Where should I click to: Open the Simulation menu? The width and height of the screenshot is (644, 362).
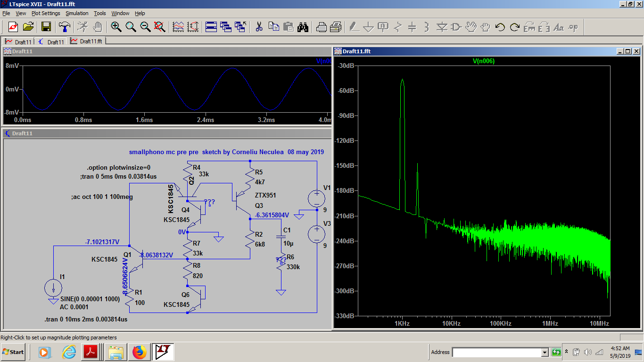(77, 13)
